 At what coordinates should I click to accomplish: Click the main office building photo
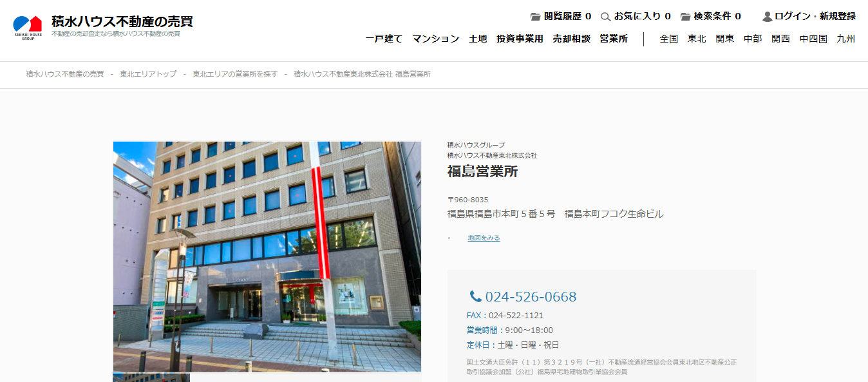click(x=267, y=256)
